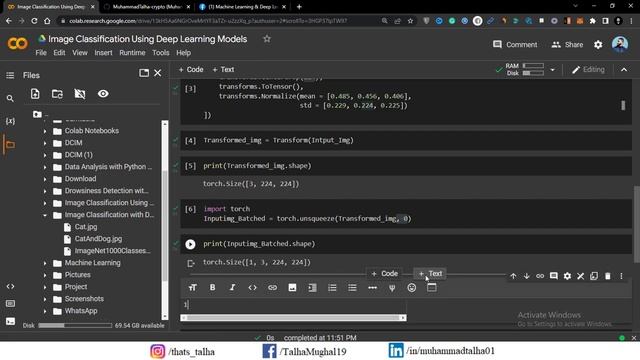This screenshot has height=360, width=640.
Task: Open the Runtime menu
Action: point(132,53)
